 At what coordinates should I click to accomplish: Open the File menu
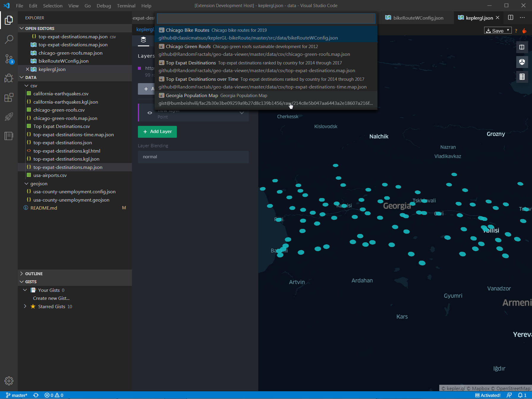[x=20, y=6]
